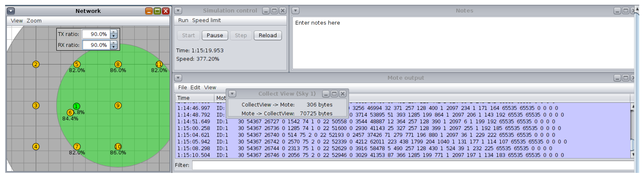
Task: Maximize the Network window
Action: tap(157, 11)
